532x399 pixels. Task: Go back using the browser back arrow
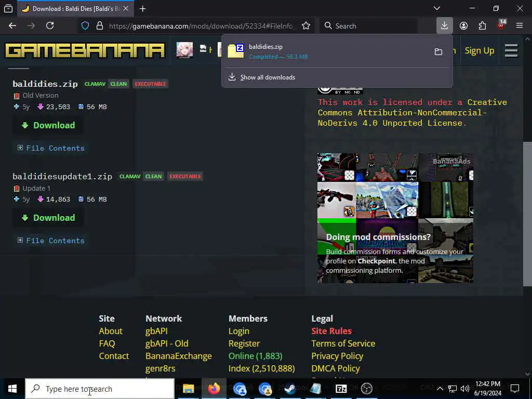pyautogui.click(x=12, y=26)
